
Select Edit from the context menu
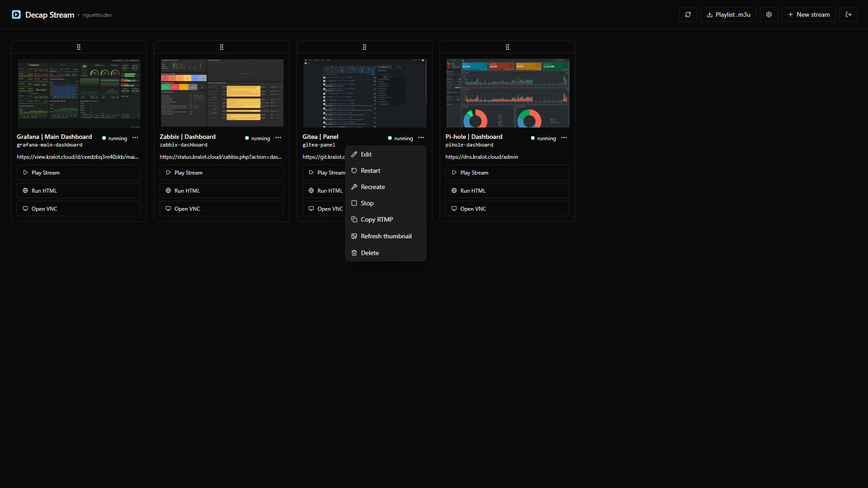pos(365,154)
